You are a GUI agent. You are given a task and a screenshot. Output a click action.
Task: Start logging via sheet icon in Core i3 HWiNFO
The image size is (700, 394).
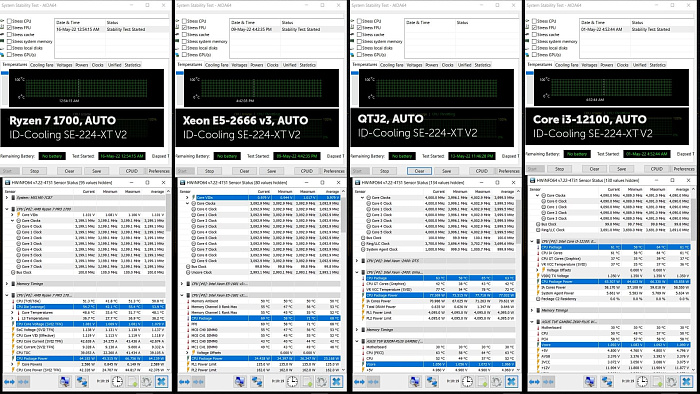[x=658, y=382]
